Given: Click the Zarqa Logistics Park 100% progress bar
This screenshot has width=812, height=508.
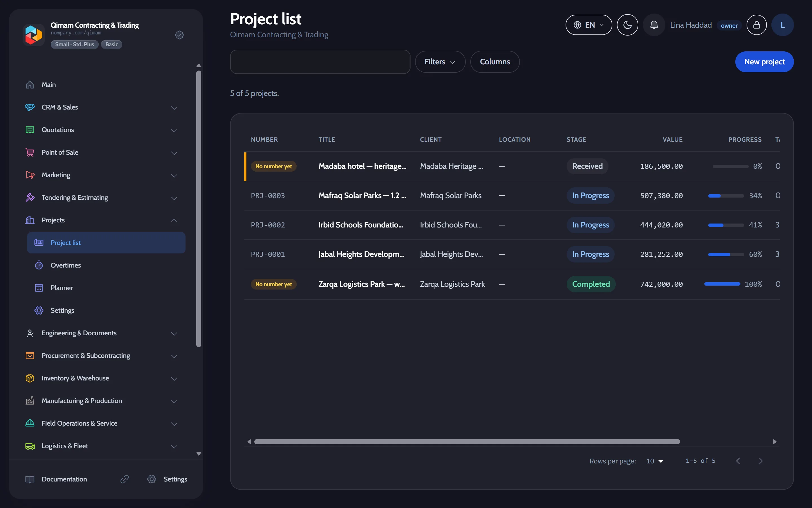Looking at the screenshot, I should 722,284.
